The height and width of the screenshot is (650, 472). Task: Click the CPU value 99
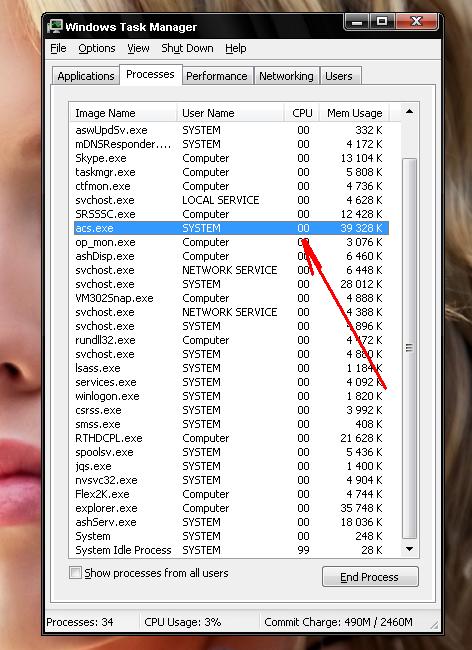[303, 551]
